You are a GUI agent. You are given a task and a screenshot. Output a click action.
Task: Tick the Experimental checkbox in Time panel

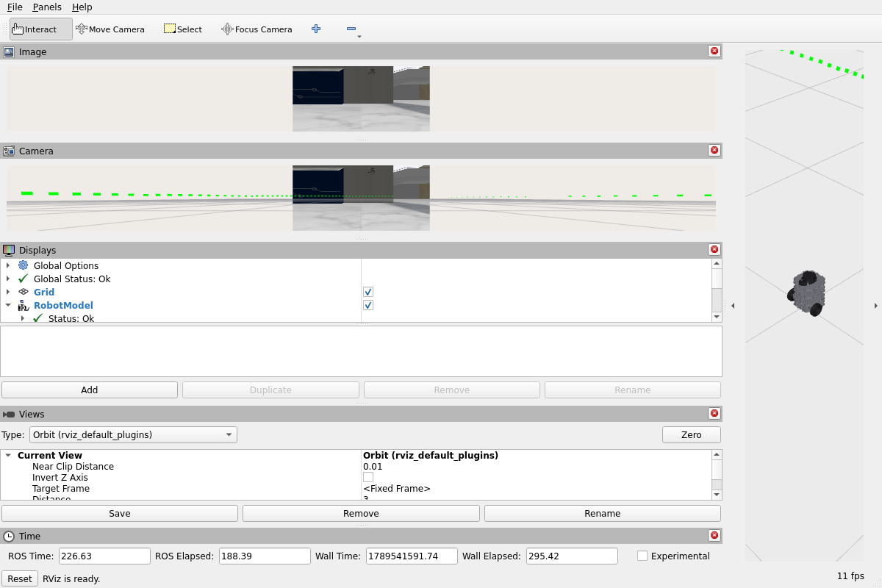pyautogui.click(x=642, y=556)
